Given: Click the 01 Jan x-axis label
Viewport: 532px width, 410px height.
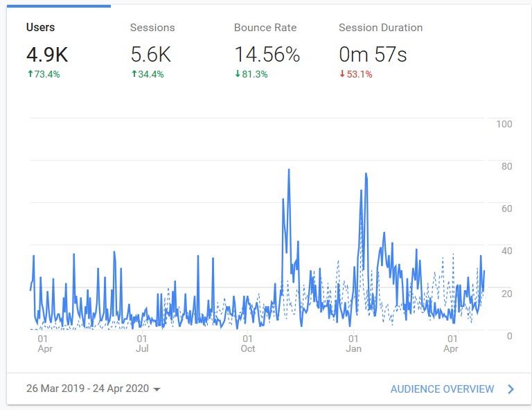Looking at the screenshot, I should pos(353,344).
